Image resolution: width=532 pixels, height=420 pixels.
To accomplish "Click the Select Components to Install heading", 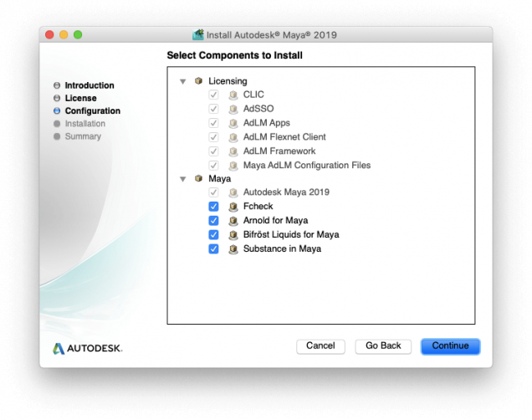I will pos(234,55).
